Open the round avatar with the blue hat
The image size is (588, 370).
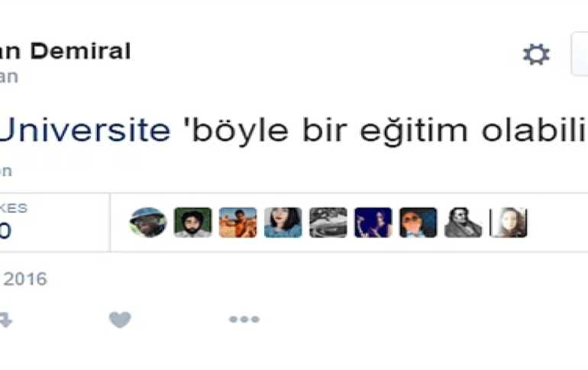pyautogui.click(x=147, y=223)
